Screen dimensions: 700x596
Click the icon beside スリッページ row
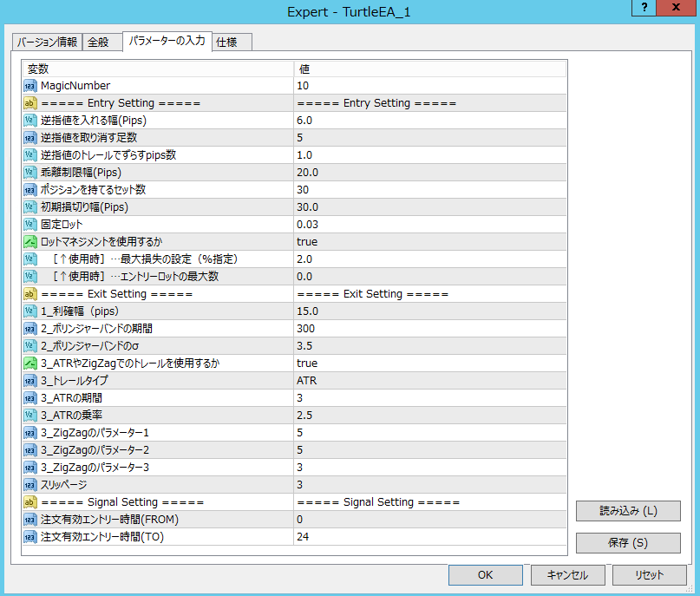coord(29,485)
